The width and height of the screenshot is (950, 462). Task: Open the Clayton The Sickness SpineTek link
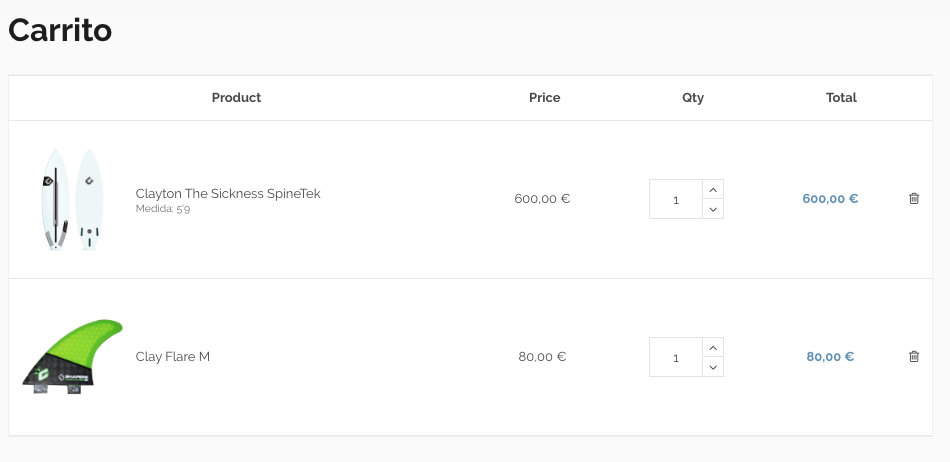(228, 193)
